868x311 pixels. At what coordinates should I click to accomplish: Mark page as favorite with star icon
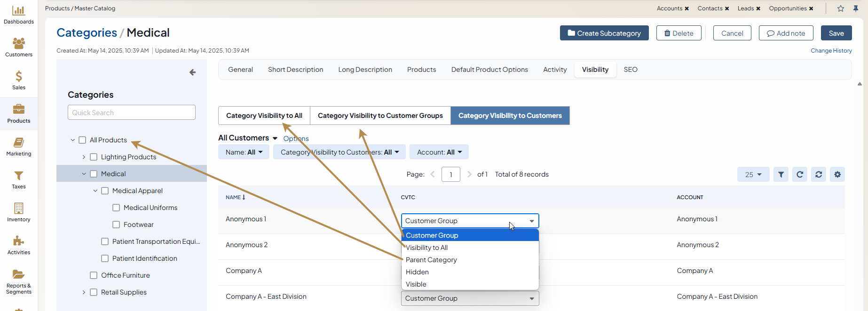click(x=841, y=8)
